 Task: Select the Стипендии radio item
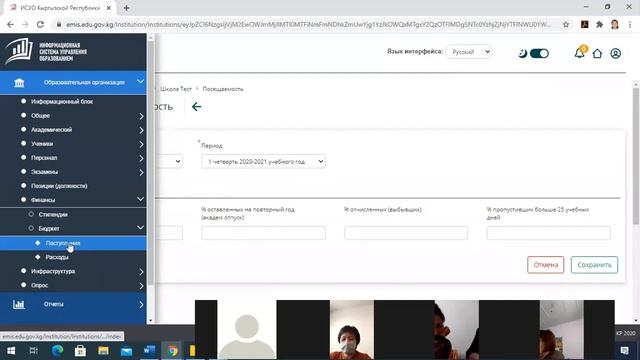pyautogui.click(x=31, y=214)
